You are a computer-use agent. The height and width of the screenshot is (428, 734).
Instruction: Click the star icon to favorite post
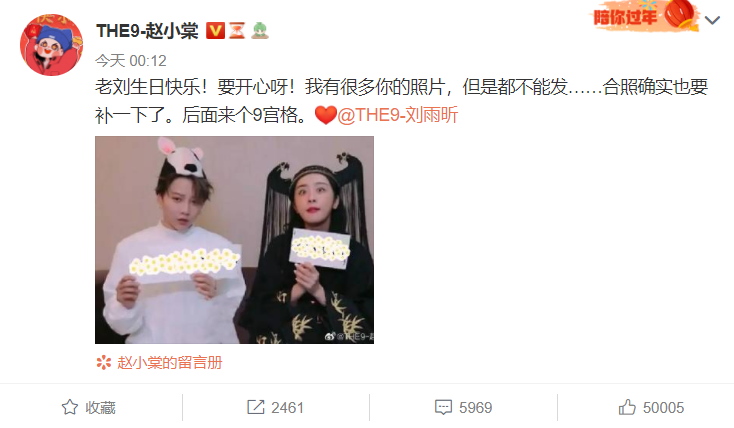(70, 407)
